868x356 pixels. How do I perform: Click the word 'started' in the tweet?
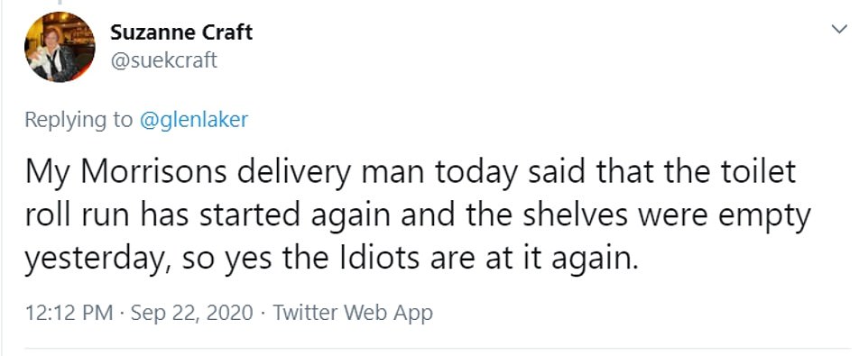pyautogui.click(x=252, y=216)
